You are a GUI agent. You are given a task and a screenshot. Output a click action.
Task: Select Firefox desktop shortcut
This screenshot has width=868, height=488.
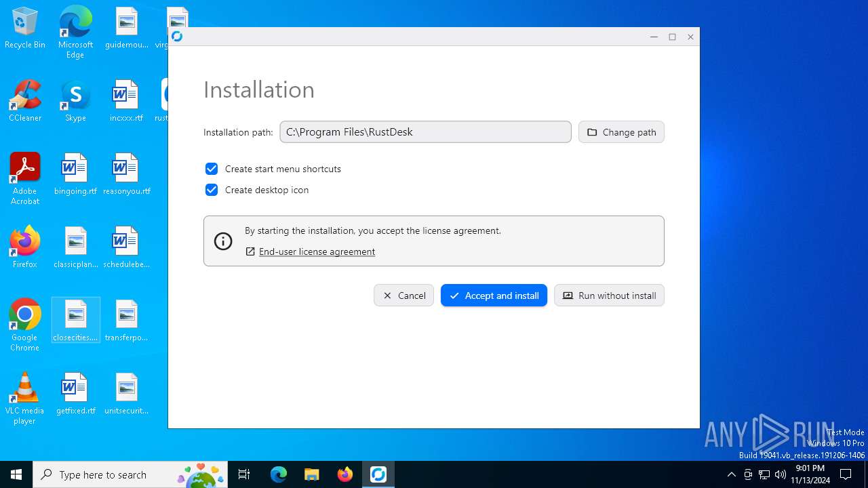25,247
